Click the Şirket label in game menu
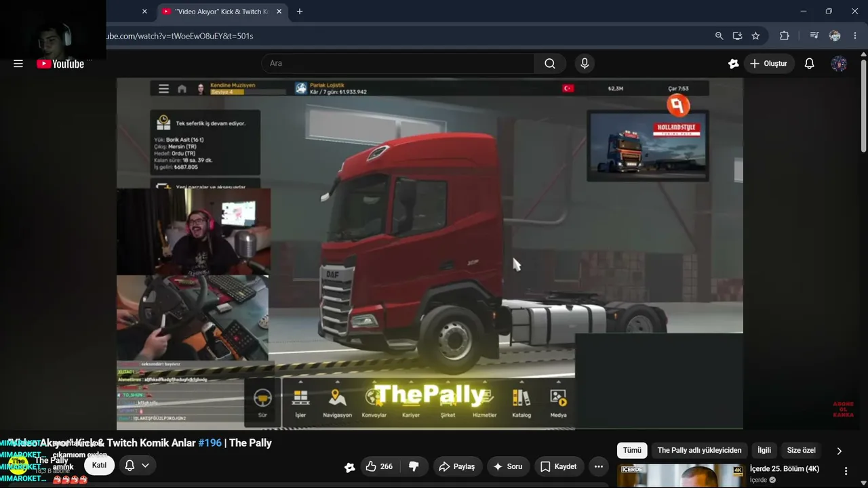Viewport: 868px width, 488px height. [x=448, y=415]
